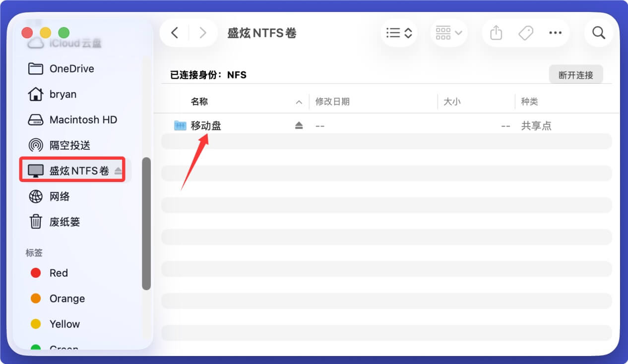Open the group-by dropdown in the toolbar

(448, 33)
